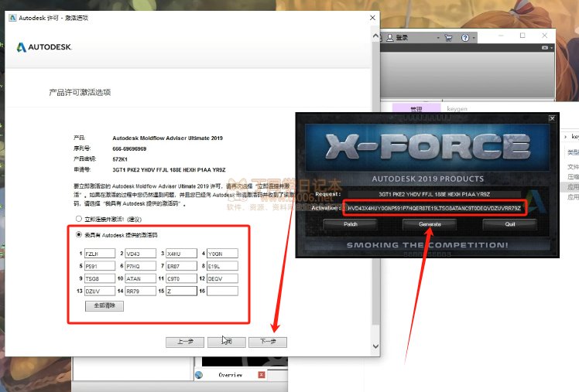Image resolution: width=579 pixels, height=392 pixels.
Task: Click activation code field 5
Action: point(100,266)
